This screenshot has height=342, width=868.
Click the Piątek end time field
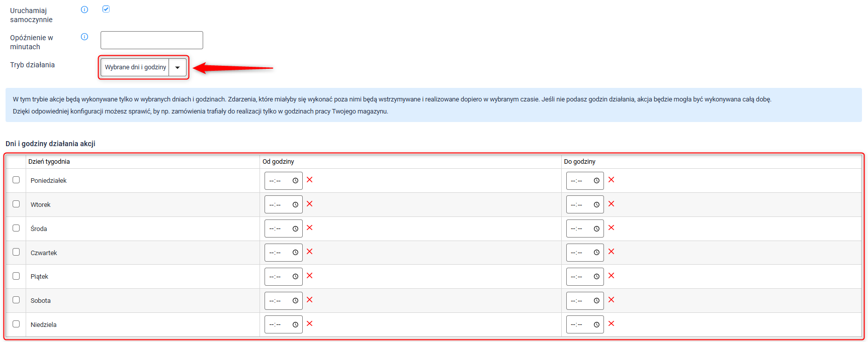pyautogui.click(x=579, y=277)
